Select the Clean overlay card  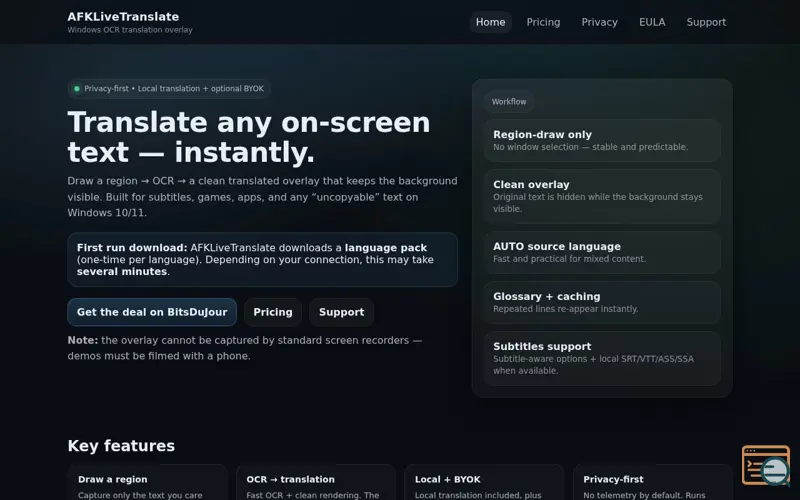(x=602, y=196)
